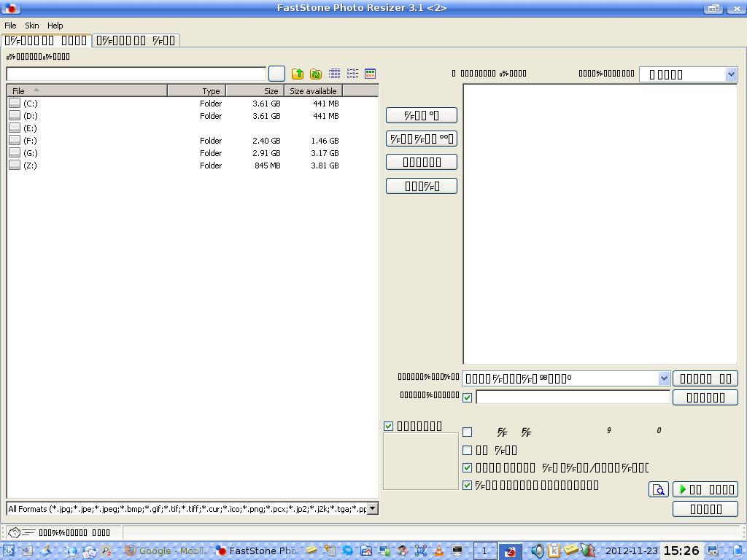Switch to Google - Mozilla taskbar window
This screenshot has width=747, height=560.
pos(167,551)
